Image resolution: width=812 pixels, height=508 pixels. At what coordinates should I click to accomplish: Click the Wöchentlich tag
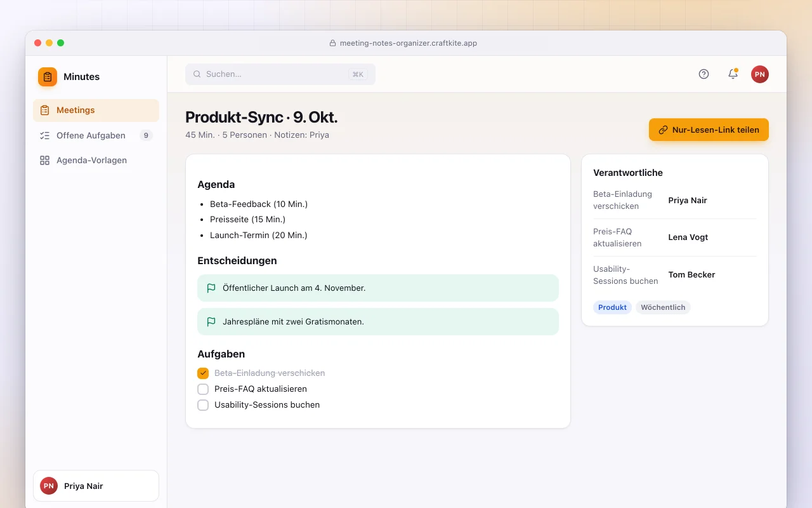[663, 307]
